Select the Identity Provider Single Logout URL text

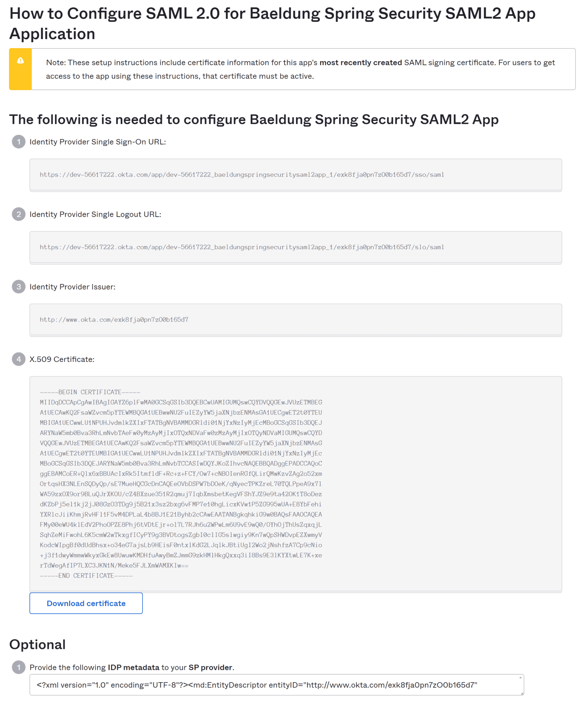(242, 247)
